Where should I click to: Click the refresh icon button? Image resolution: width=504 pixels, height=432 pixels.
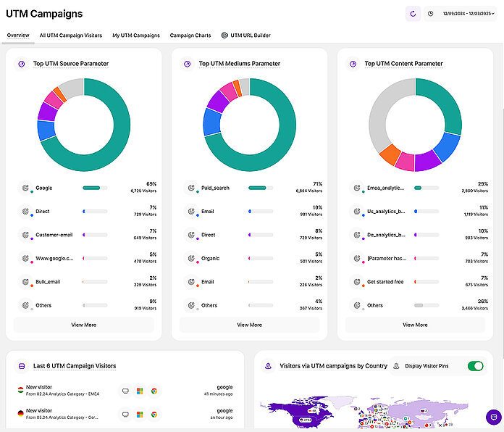(413, 13)
